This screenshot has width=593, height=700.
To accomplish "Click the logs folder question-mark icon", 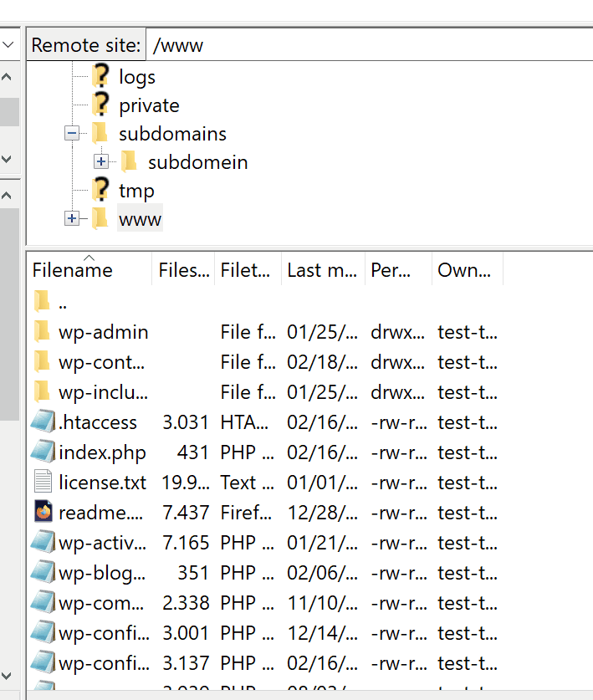I will [101, 76].
